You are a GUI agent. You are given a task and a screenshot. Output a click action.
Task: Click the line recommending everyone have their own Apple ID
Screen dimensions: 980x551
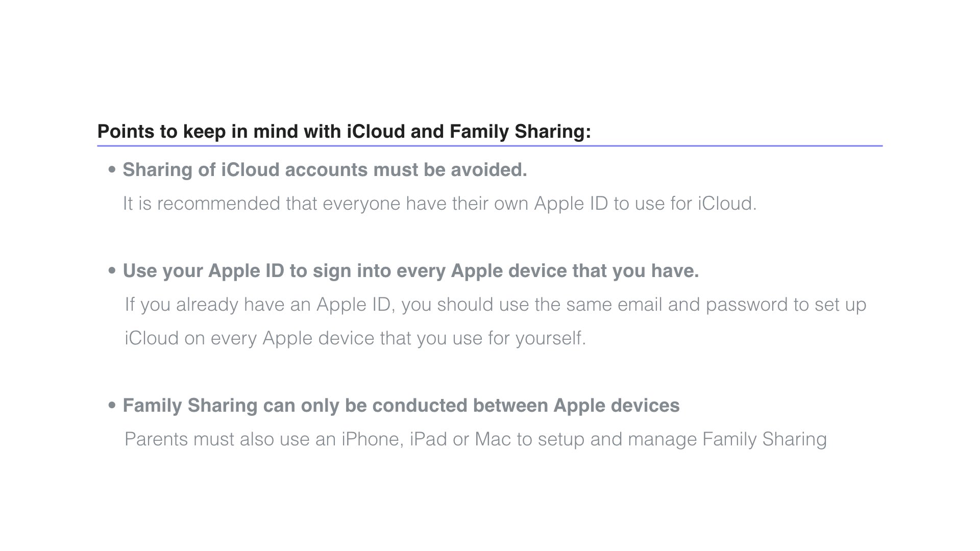(439, 204)
